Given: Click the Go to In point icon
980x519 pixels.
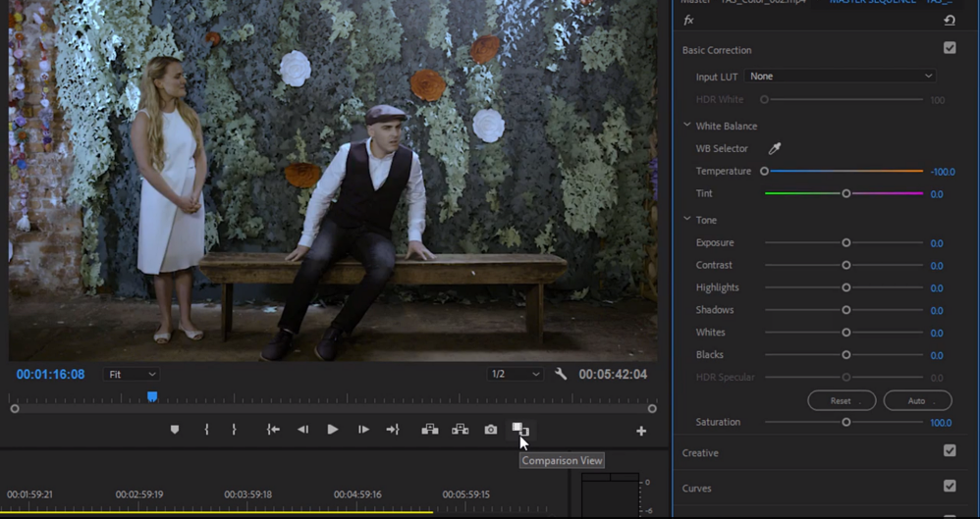Looking at the screenshot, I should click(x=273, y=430).
